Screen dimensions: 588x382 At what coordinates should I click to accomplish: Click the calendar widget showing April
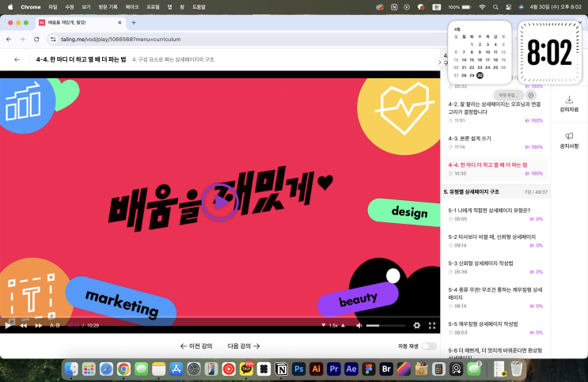[480, 52]
